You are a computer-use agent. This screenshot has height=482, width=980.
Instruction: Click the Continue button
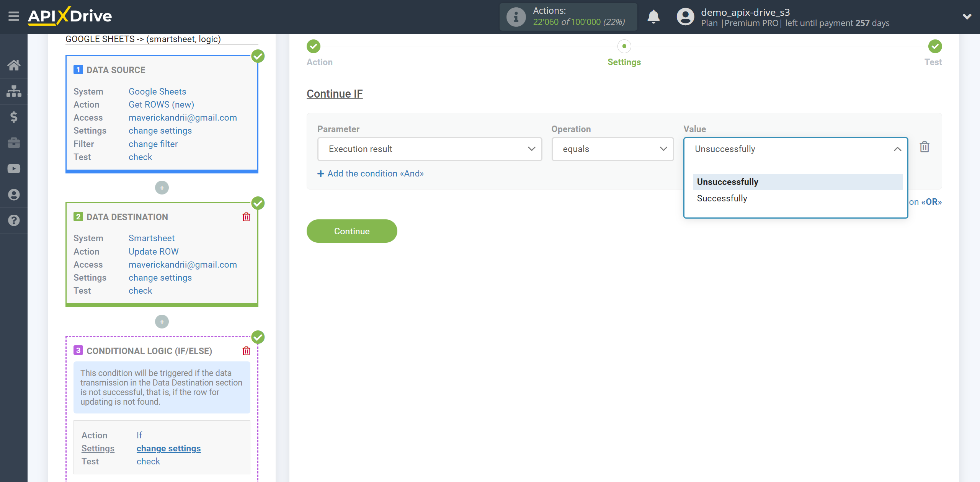351,231
